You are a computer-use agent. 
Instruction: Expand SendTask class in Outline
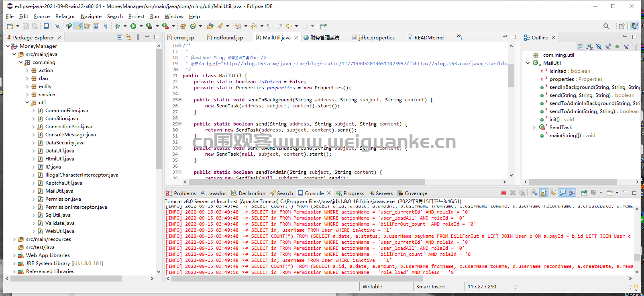534,127
